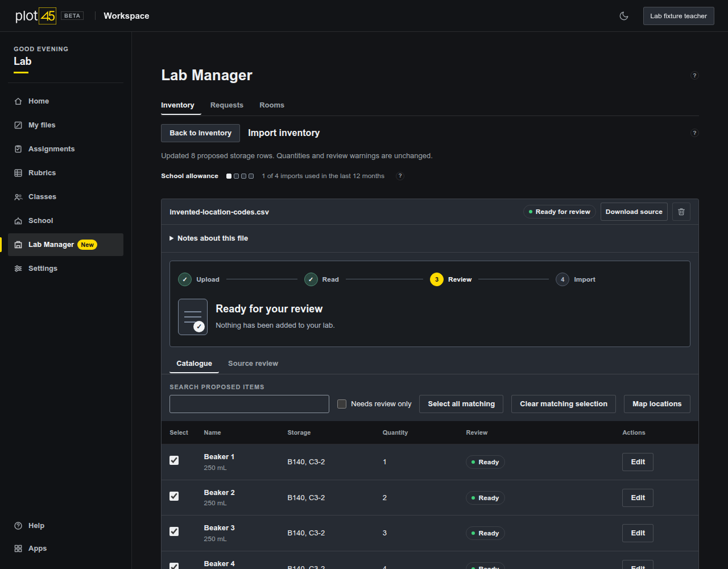Image resolution: width=728 pixels, height=569 pixels.
Task: Click the Storage column header
Action: [x=299, y=432]
